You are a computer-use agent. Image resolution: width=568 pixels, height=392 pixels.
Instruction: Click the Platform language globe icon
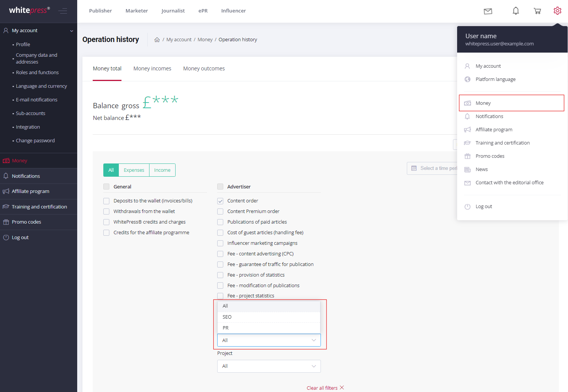tap(468, 79)
